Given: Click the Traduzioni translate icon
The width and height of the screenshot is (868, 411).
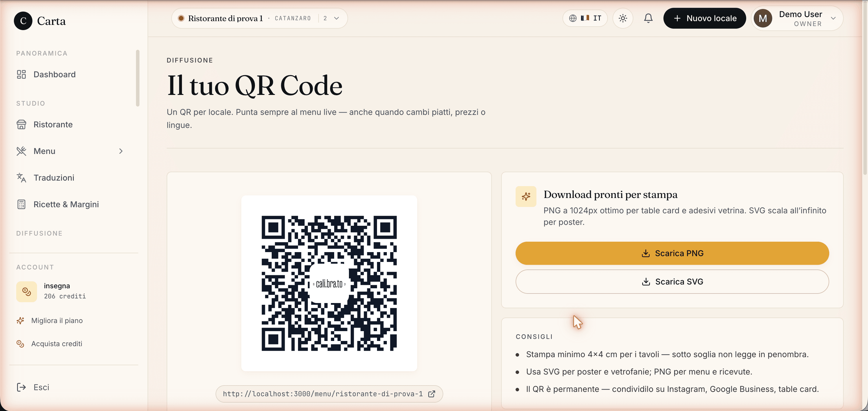Looking at the screenshot, I should (21, 178).
